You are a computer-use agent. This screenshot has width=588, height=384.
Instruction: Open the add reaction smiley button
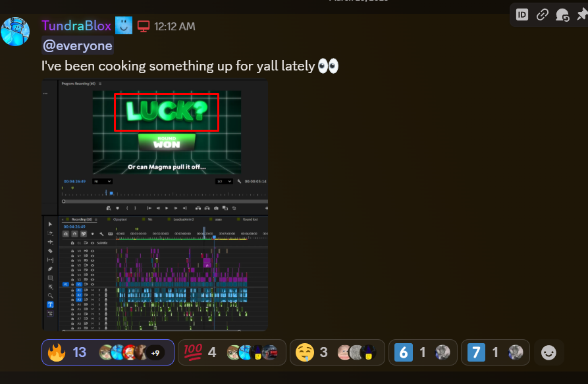click(548, 352)
